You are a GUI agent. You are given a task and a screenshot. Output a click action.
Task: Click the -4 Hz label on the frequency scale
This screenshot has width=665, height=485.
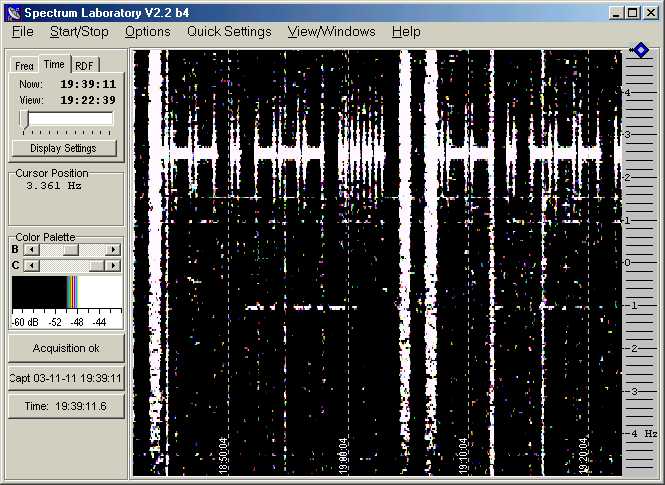pos(643,434)
